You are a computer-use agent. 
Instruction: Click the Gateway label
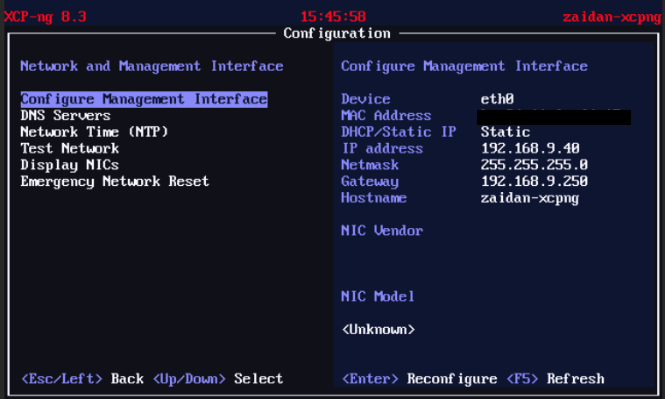click(x=370, y=181)
